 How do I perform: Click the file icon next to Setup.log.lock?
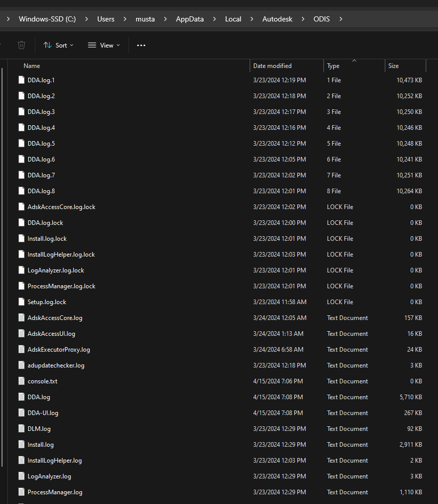(21, 302)
